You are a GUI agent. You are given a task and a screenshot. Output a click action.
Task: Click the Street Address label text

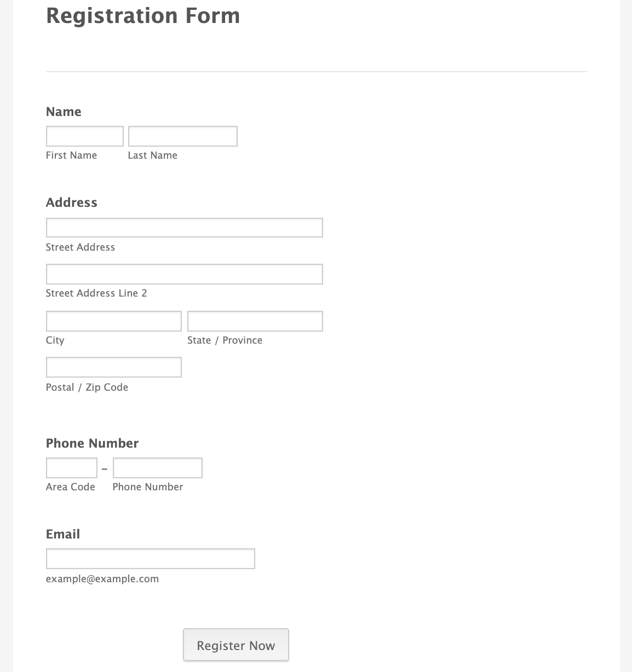(x=81, y=247)
